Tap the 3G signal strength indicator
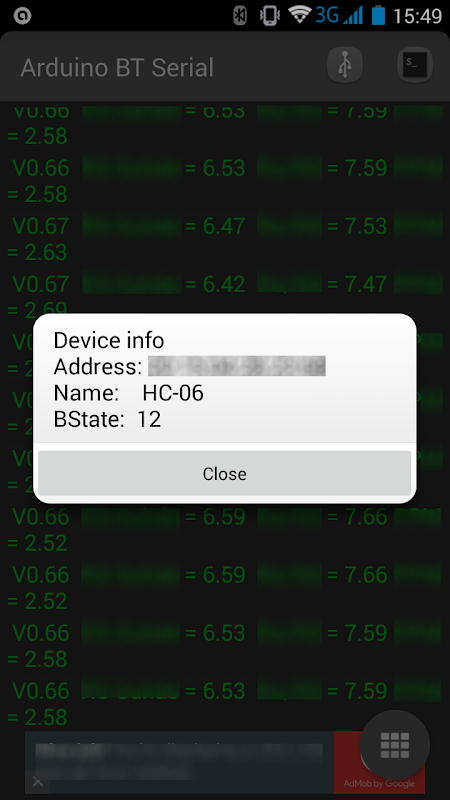 point(339,15)
